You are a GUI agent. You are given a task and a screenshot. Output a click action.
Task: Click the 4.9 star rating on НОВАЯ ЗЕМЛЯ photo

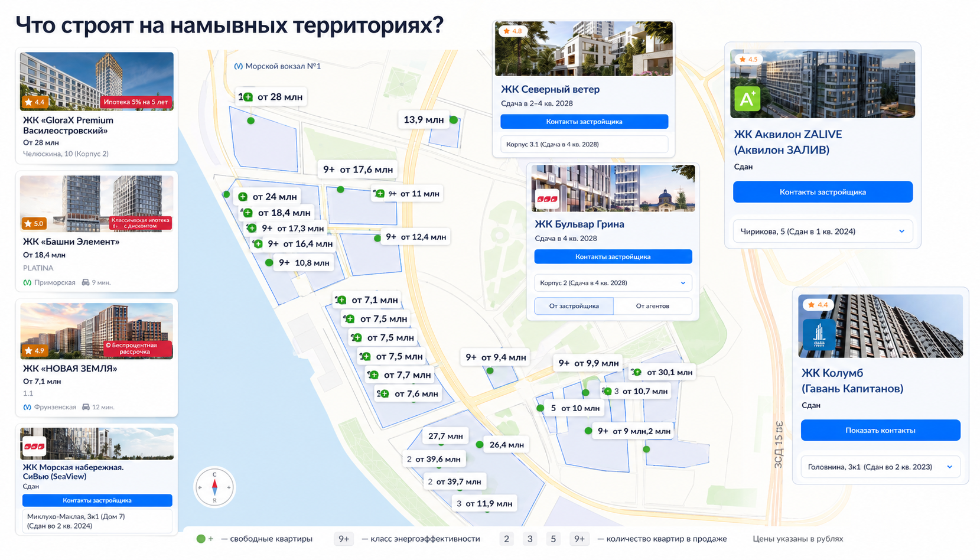point(34,351)
